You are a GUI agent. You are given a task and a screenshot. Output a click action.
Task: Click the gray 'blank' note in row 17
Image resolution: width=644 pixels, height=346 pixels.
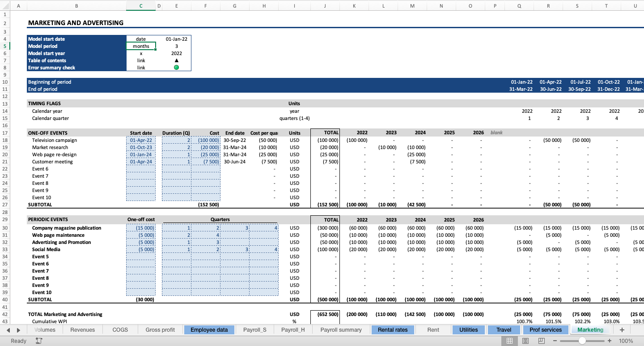496,133
